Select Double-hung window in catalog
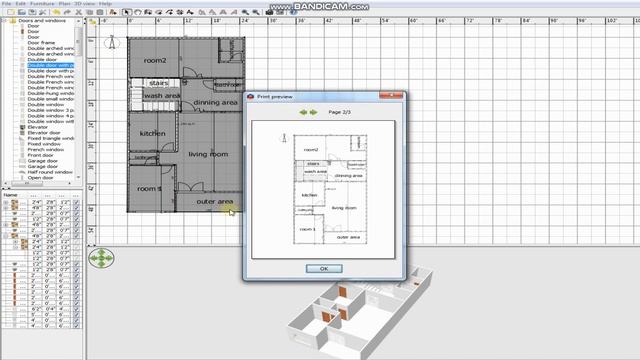Screen dimensions: 640x360 [x=51, y=93]
